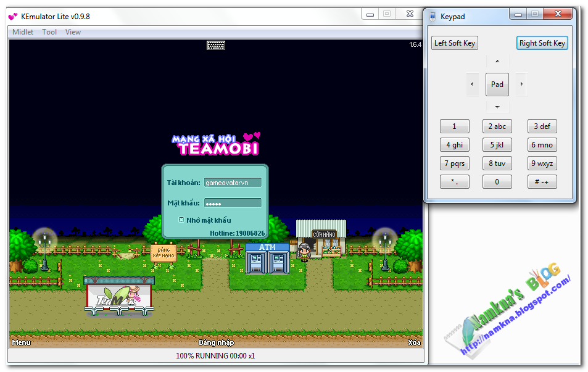
Task: Click the 100% RUNNING status bar text
Action: (x=215, y=355)
